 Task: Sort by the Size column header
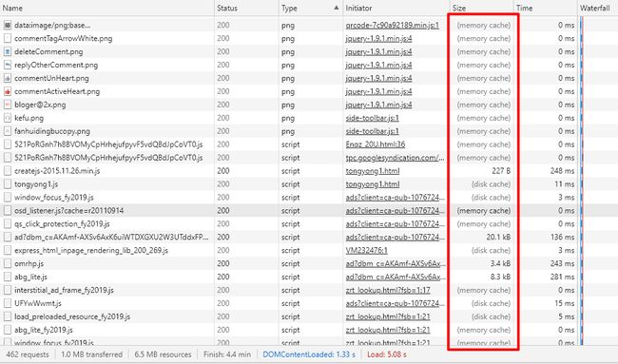tap(482, 8)
